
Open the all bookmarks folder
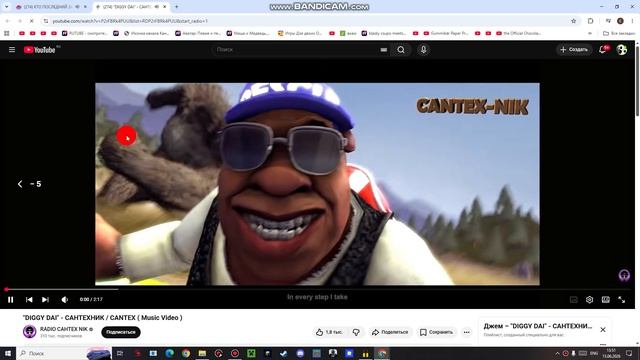coord(619,33)
